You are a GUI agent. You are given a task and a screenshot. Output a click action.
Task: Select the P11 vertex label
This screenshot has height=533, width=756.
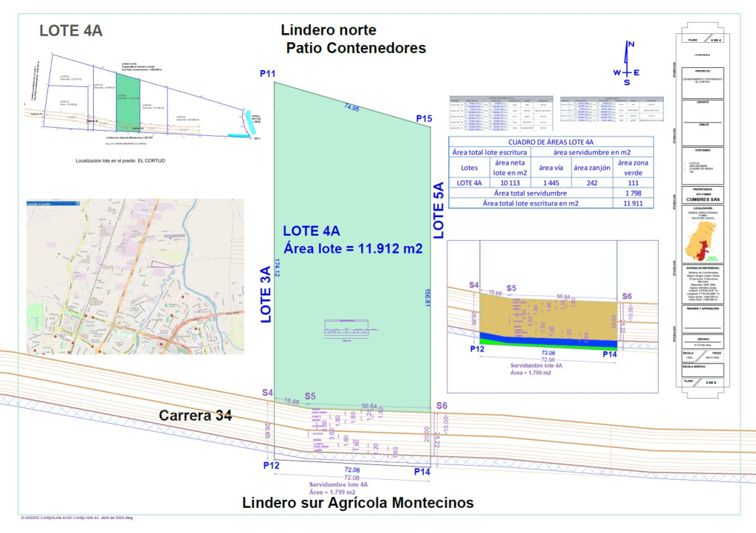pos(267,74)
